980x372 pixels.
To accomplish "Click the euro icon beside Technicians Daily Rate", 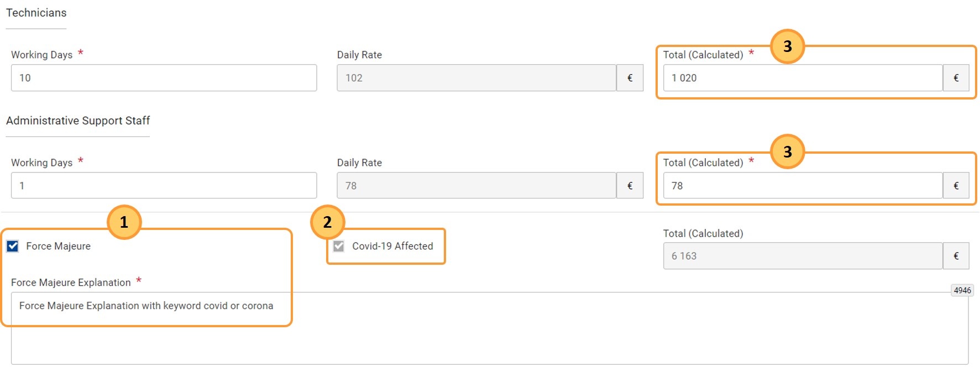I will (630, 78).
